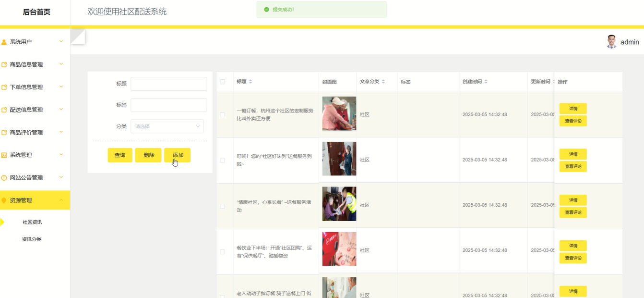The height and width of the screenshot is (298, 644).
Task: Click the 系统管理 image icon
Action: tap(4, 155)
